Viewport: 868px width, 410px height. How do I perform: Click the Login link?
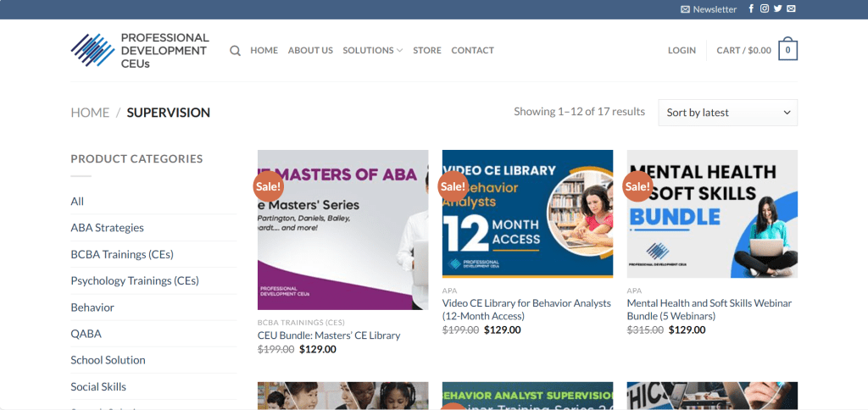682,51
